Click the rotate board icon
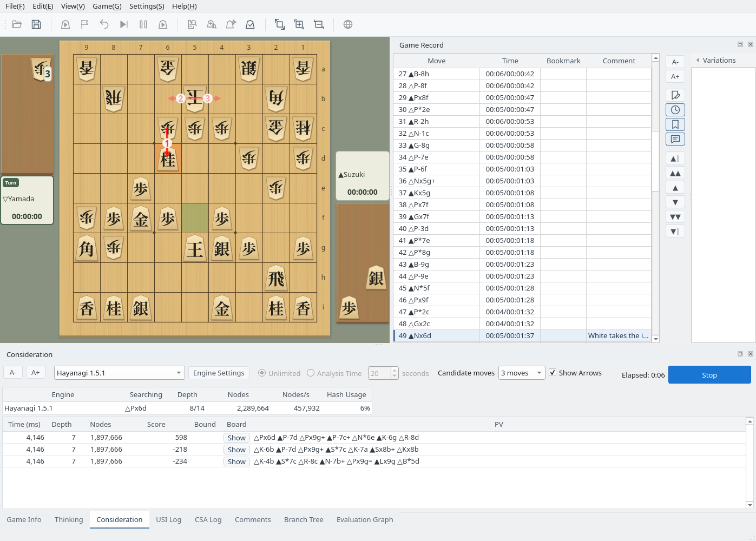 coord(280,24)
